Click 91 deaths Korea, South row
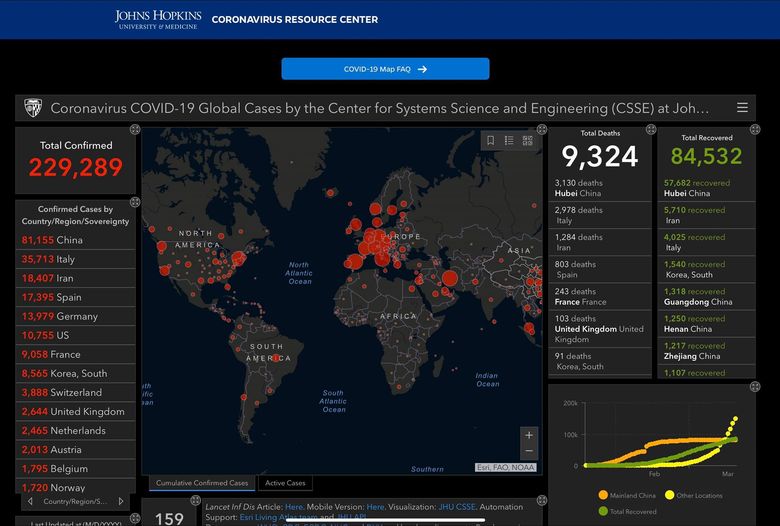Screen dimensions: 780x526 click(x=600, y=361)
